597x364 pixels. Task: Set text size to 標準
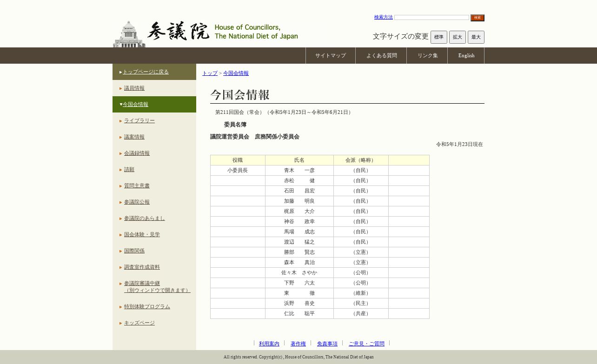(x=439, y=37)
